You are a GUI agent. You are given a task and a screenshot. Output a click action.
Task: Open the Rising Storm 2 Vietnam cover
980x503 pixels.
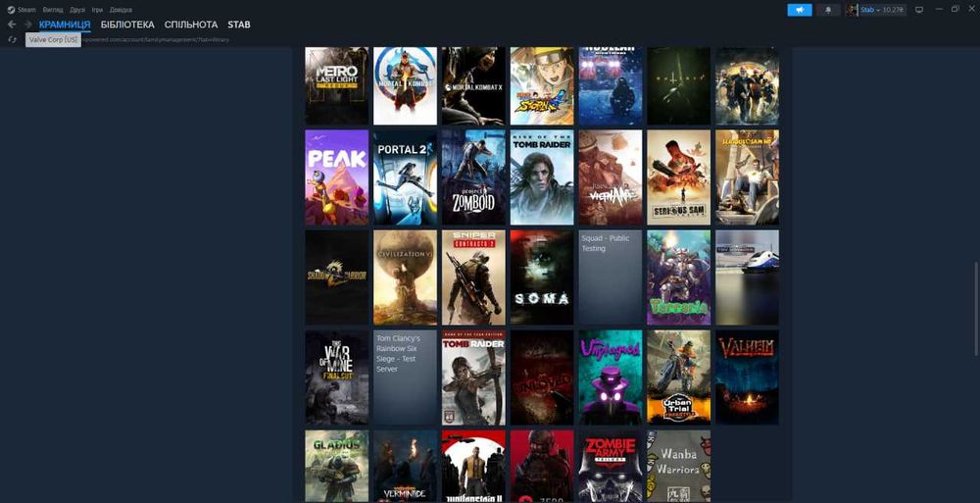611,177
